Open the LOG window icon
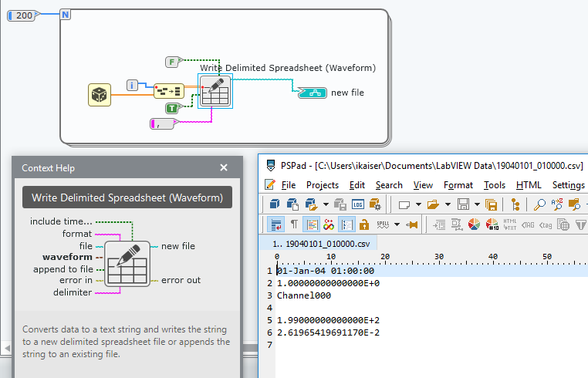The height and width of the screenshot is (378, 588). [358, 204]
